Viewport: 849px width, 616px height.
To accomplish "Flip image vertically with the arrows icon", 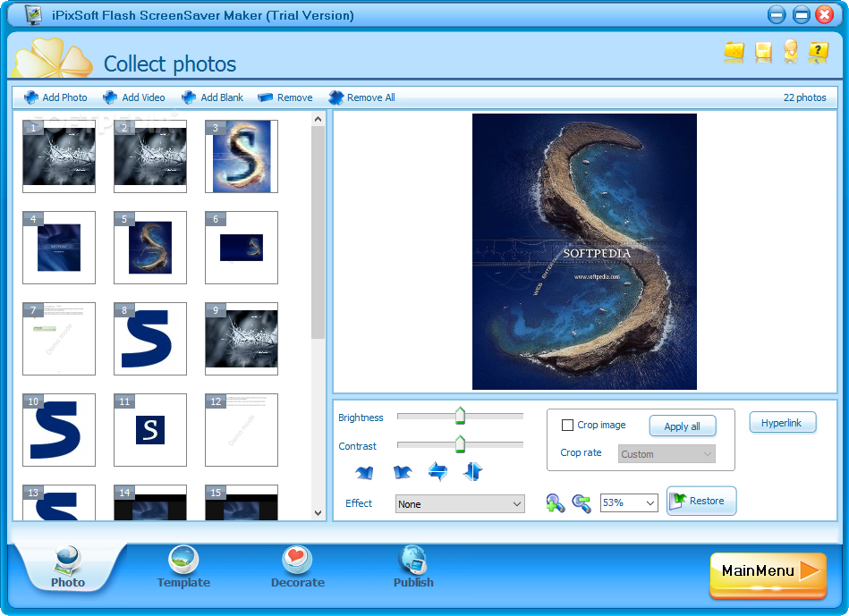I will (x=472, y=471).
